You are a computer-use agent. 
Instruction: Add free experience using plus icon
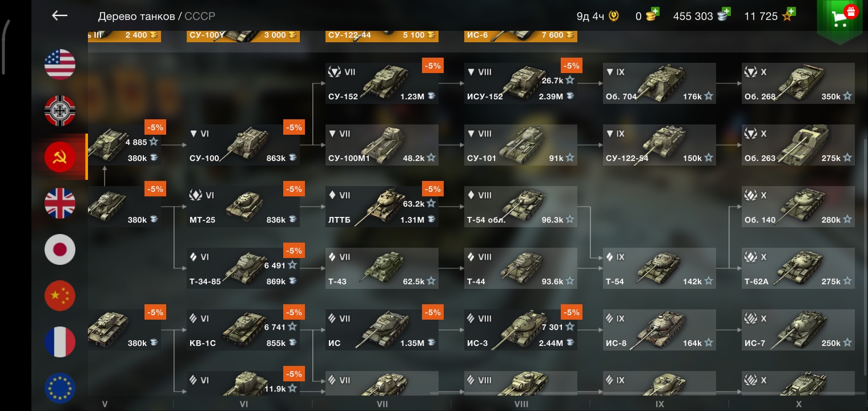[x=791, y=11]
